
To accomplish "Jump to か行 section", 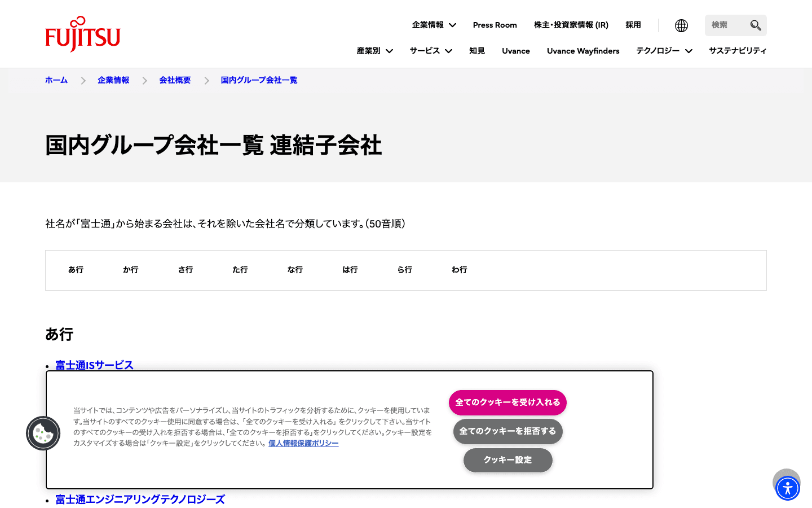I will [131, 270].
